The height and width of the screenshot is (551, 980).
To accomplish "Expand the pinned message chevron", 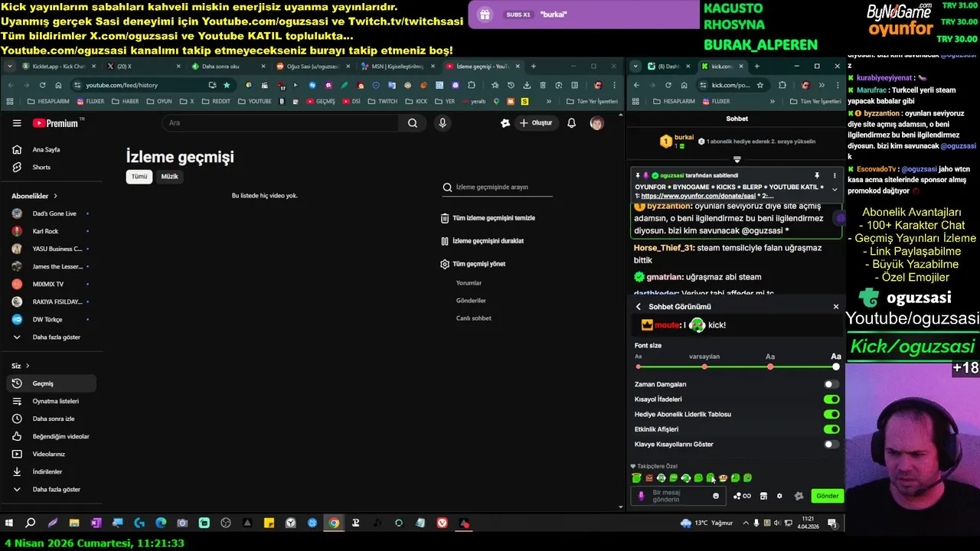I will [835, 189].
